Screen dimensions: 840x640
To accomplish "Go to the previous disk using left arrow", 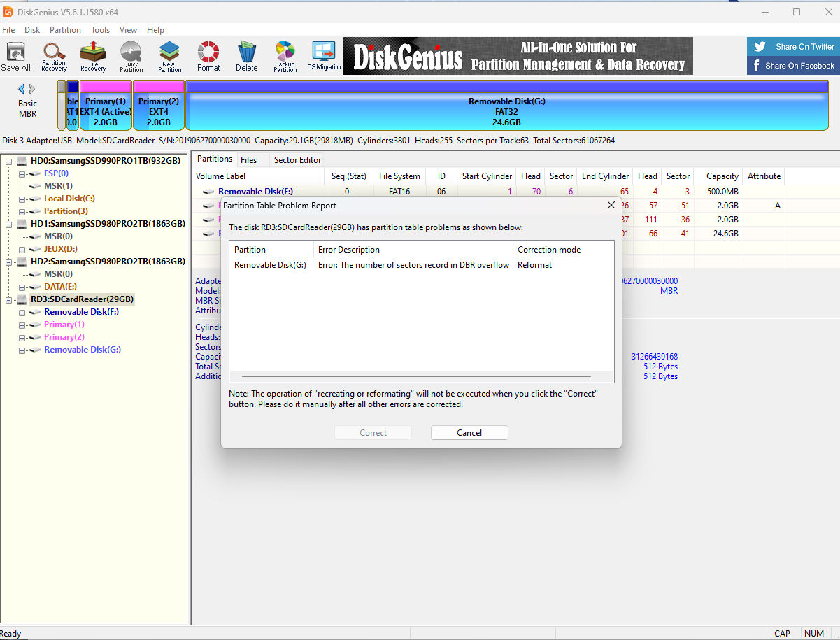I will pyautogui.click(x=21, y=89).
